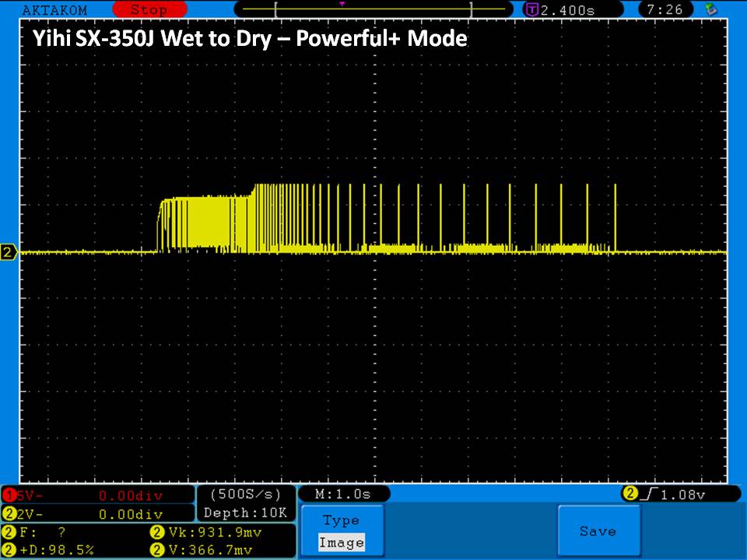Click the AKTAKOM brand logo

click(54, 10)
